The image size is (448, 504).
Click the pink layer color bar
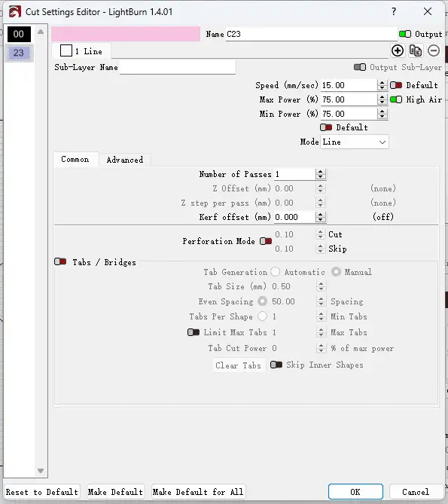[126, 34]
